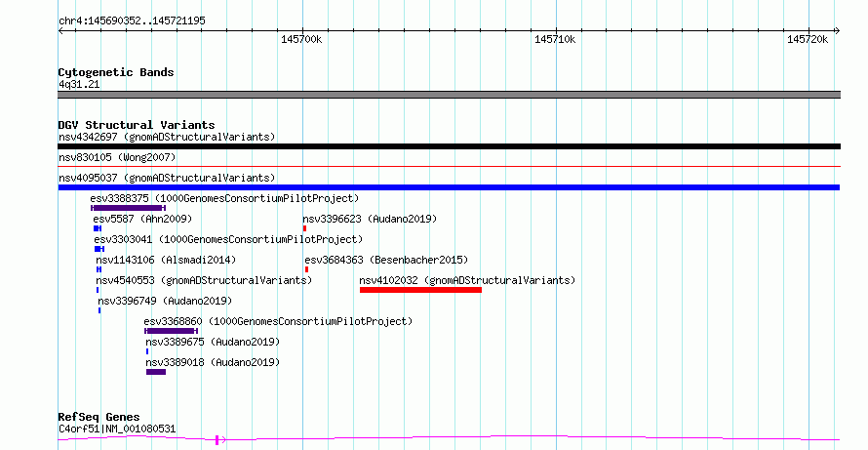
Task: Click the 145710k ruler tick label
Action: pos(555,39)
